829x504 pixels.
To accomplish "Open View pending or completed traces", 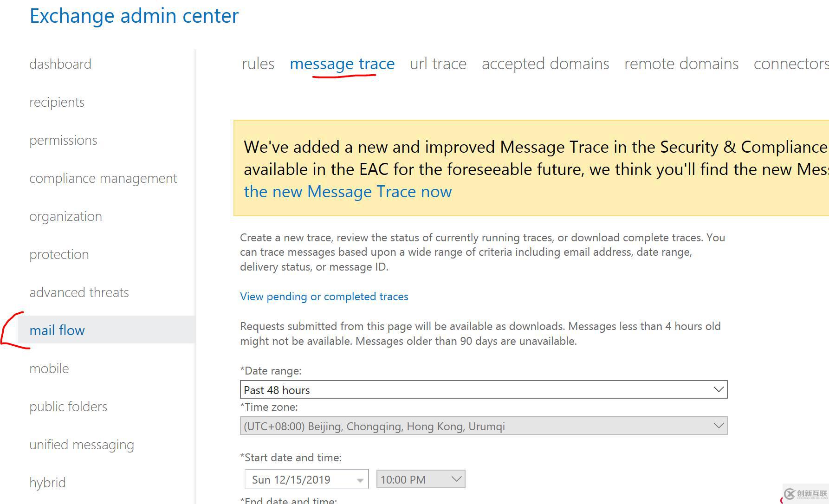I will coord(324,297).
